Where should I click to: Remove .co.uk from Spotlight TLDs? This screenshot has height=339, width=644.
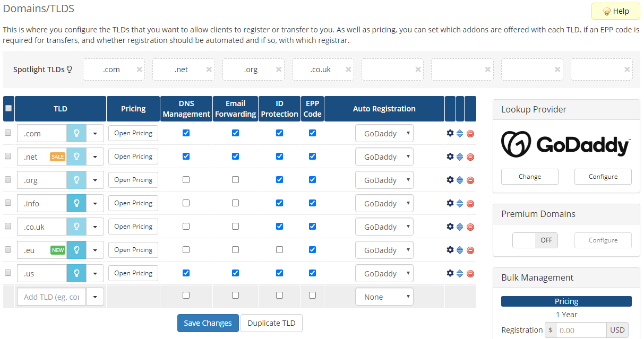tap(348, 69)
